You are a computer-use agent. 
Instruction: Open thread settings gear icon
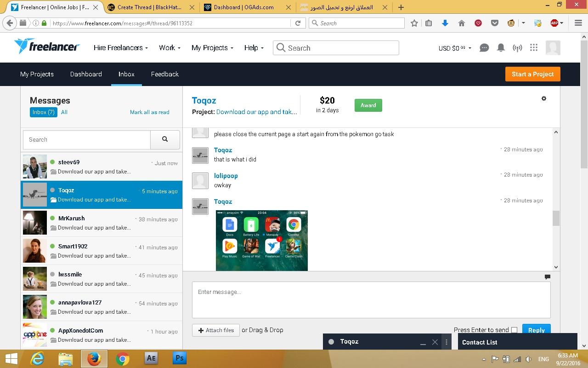(x=544, y=98)
